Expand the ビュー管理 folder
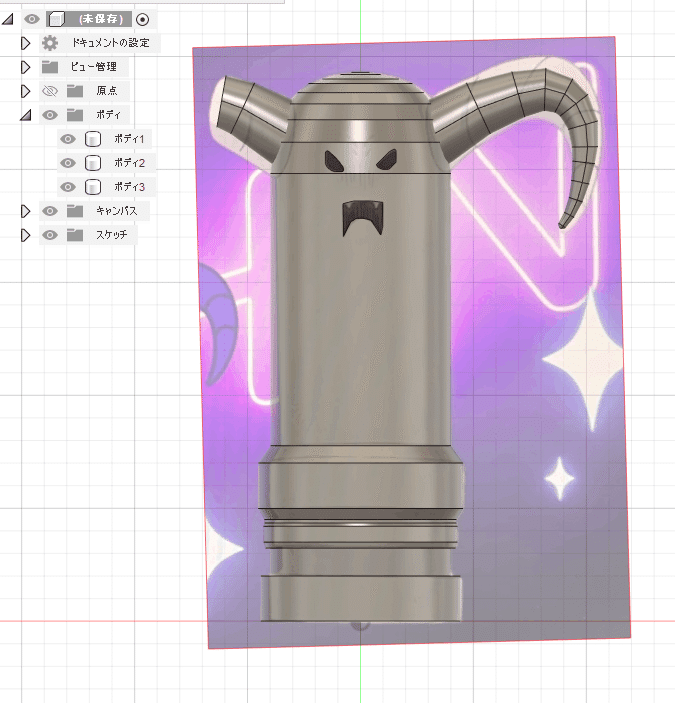The image size is (675, 703). pyautogui.click(x=26, y=67)
